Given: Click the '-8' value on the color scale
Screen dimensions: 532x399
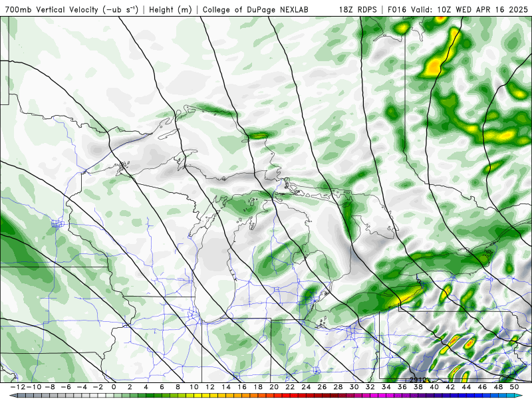Looking at the screenshot, I should (x=49, y=387).
